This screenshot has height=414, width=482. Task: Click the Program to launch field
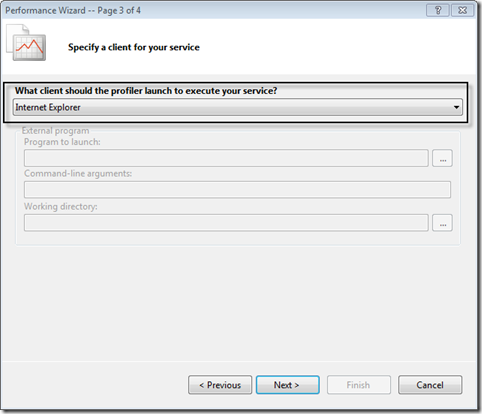tap(226, 158)
